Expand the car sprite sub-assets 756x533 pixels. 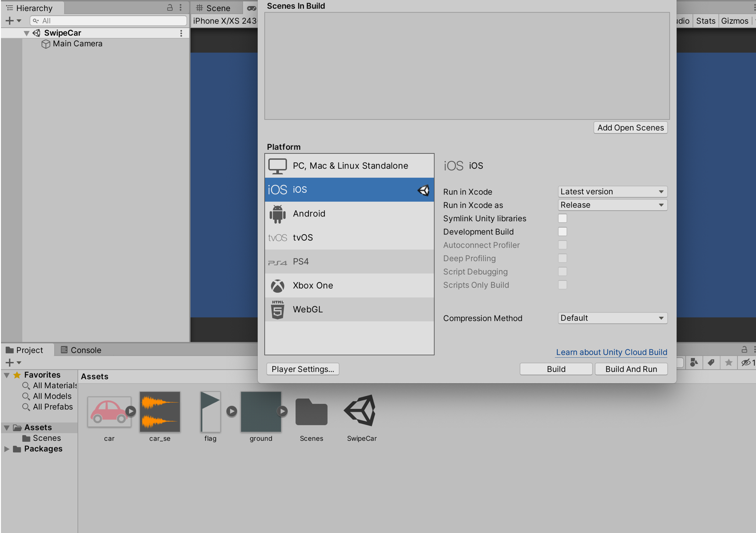[x=131, y=411]
